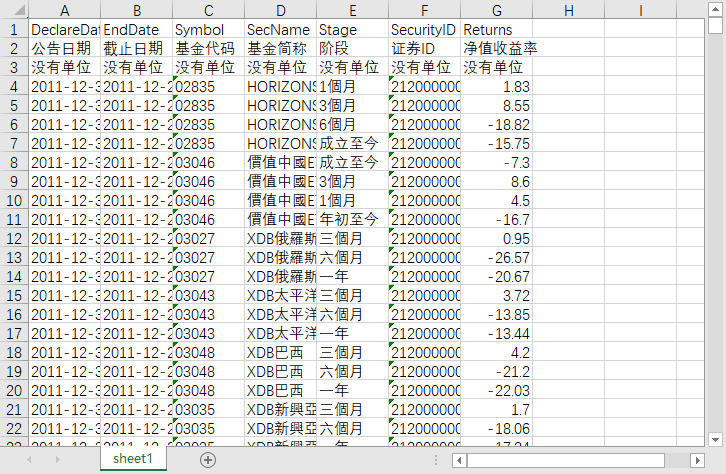This screenshot has height=474, width=726.
Task: Select column I header
Action: pos(640,10)
